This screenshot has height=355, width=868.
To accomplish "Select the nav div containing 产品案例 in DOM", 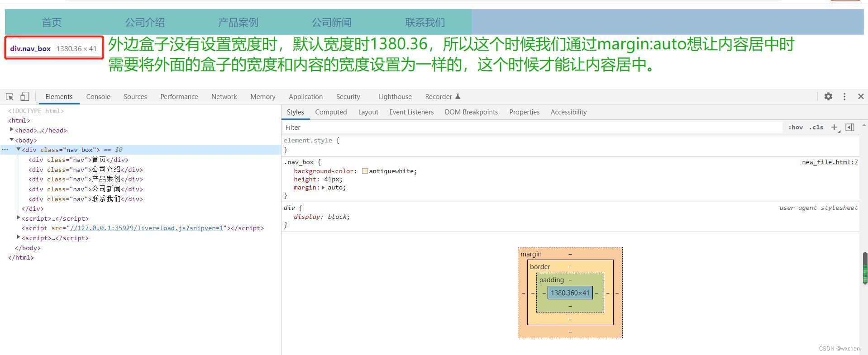I will pos(86,179).
